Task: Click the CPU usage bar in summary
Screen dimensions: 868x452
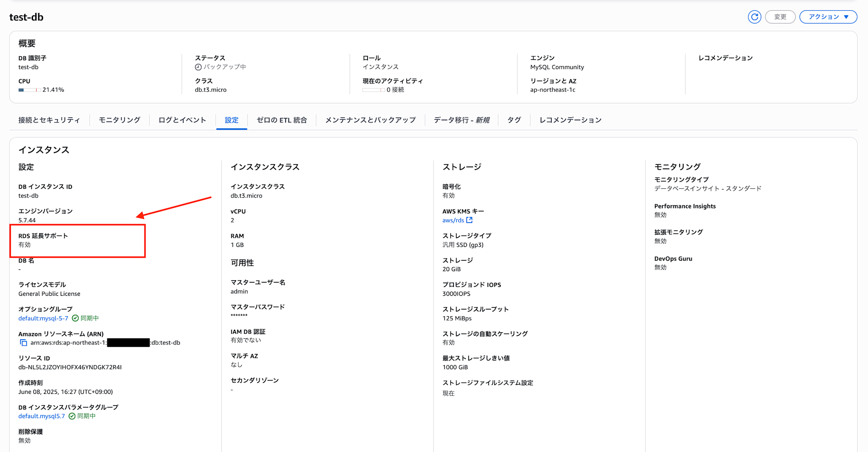Action: coord(30,90)
